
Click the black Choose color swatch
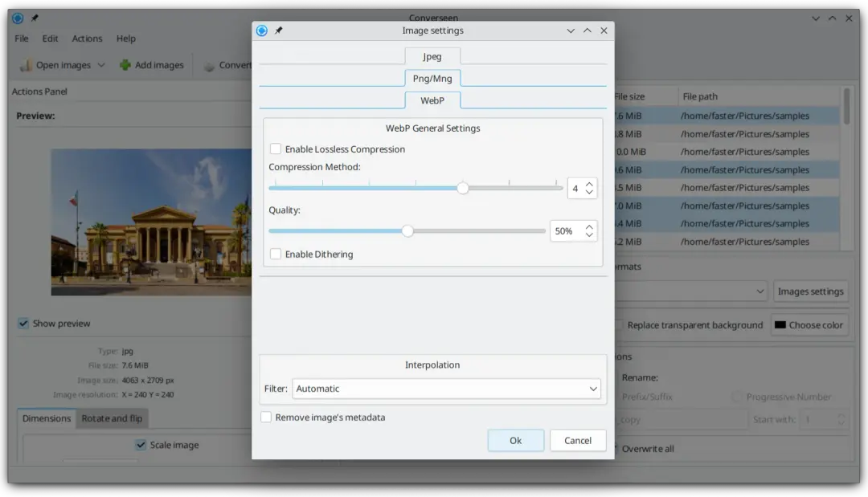[780, 325]
